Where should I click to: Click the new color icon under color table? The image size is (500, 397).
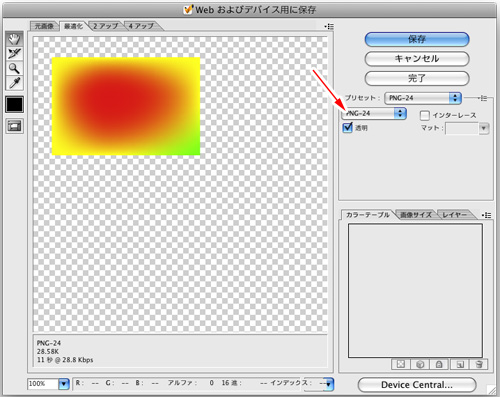460,364
